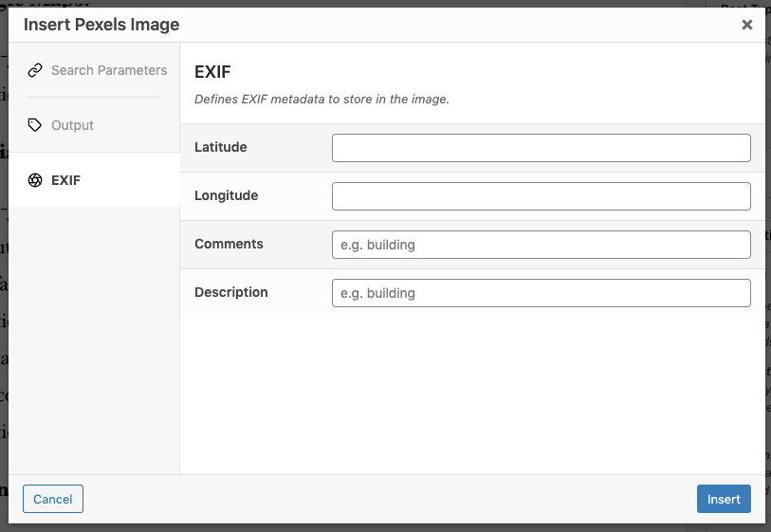Click into the Description text field

pos(541,293)
